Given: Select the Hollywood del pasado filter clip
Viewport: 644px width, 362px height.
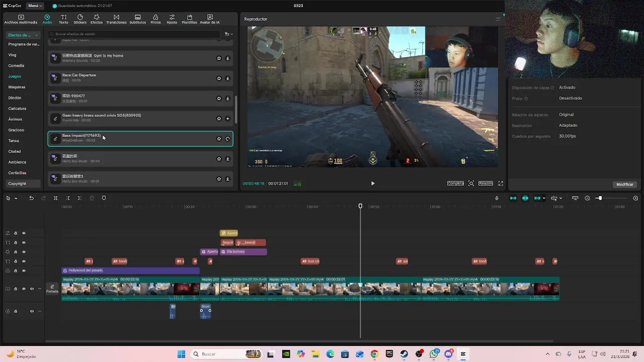Looking at the screenshot, I should point(130,270).
